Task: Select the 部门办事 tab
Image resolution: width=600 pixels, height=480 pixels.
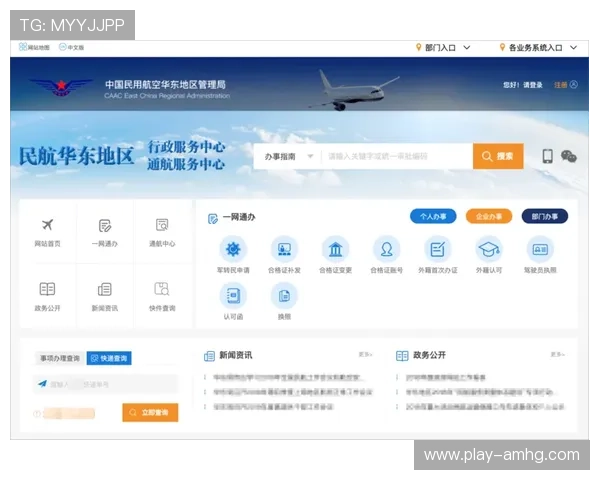Action: point(545,217)
